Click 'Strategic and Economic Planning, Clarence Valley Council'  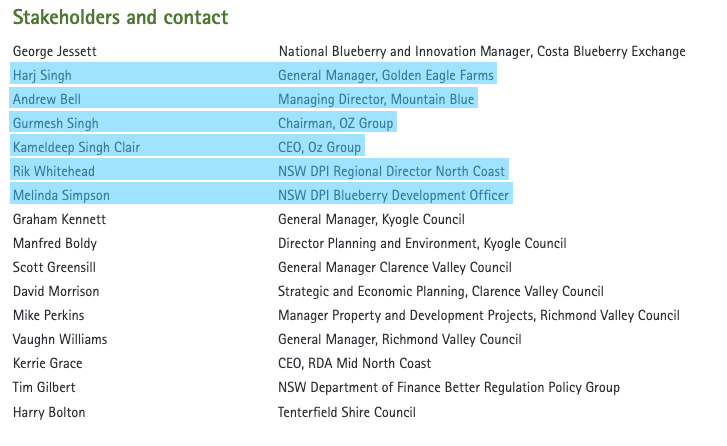440,291
